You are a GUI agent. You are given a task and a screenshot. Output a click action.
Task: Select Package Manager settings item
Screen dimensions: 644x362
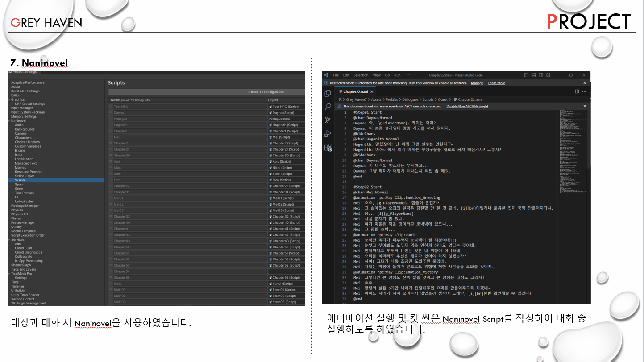pyautogui.click(x=25, y=206)
